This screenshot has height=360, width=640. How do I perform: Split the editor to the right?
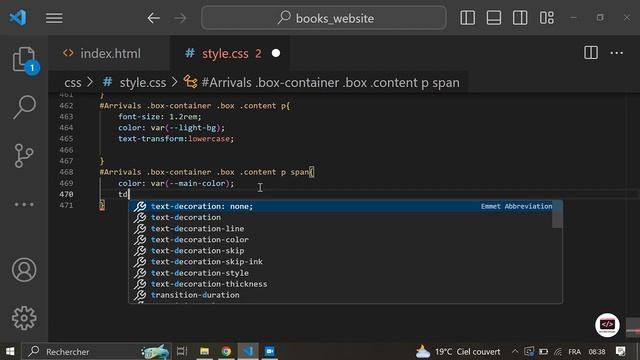(x=591, y=53)
